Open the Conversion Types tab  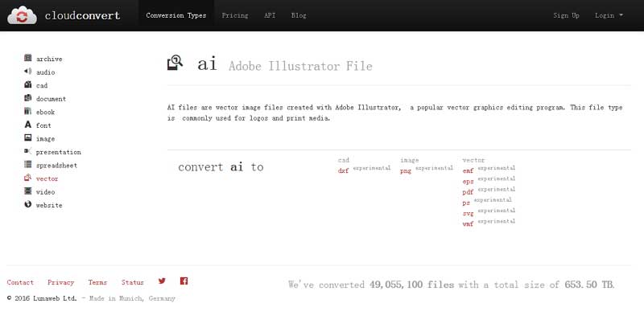coord(176,15)
